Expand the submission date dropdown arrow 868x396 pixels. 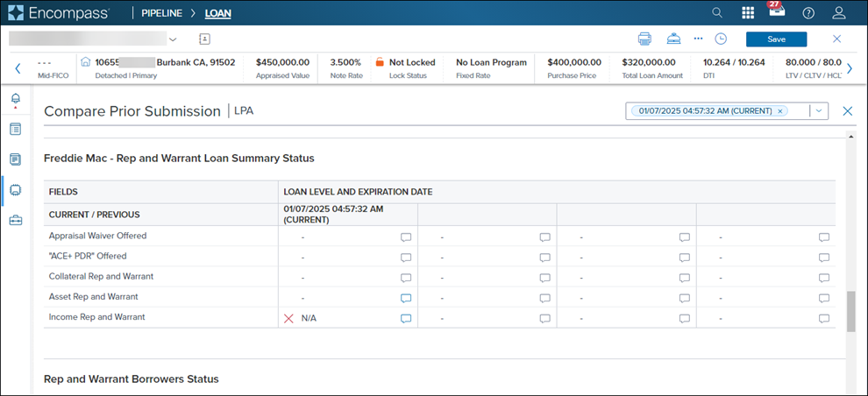point(818,111)
